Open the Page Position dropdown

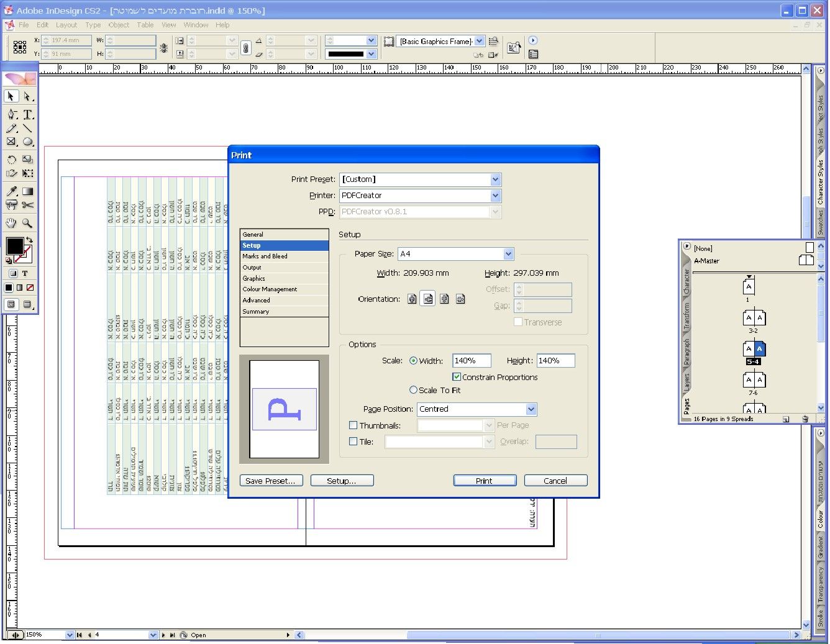pyautogui.click(x=531, y=409)
